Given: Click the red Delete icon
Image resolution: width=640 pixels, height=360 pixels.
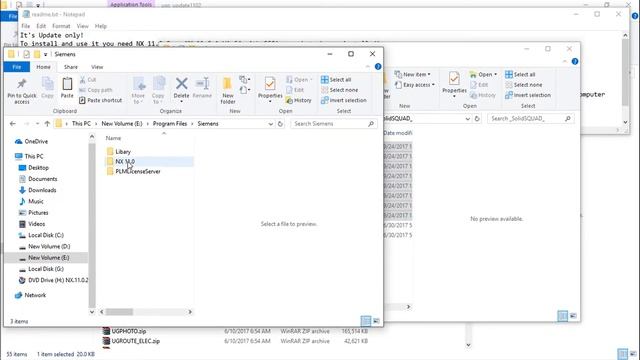Looking at the screenshot, I should coord(182,84).
